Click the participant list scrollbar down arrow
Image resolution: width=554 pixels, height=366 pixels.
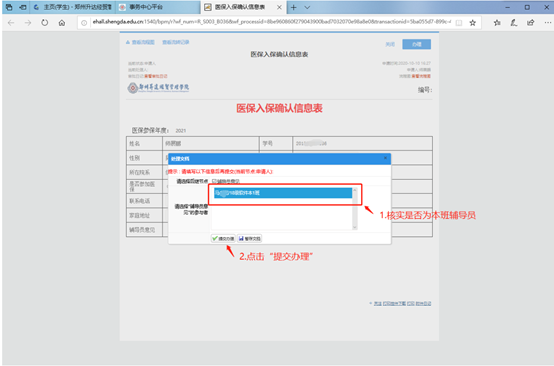(355, 227)
